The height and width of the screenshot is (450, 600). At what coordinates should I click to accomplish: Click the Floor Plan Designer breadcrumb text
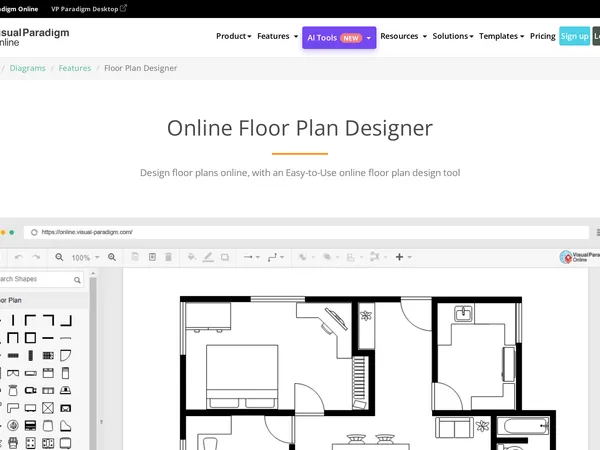click(140, 68)
